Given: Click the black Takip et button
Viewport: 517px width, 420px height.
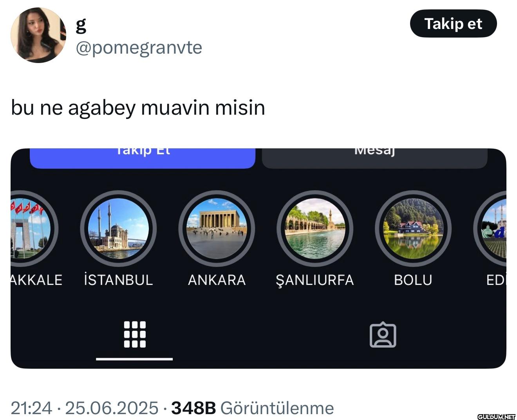Looking at the screenshot, I should tap(453, 24).
